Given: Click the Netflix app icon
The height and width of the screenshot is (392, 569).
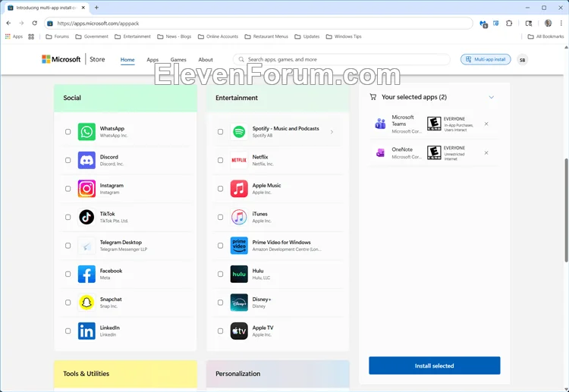Looking at the screenshot, I should tap(239, 160).
